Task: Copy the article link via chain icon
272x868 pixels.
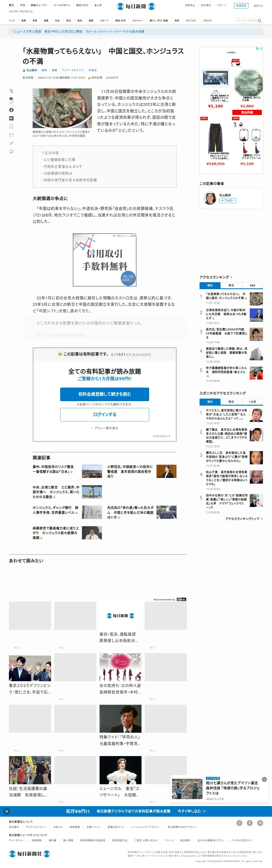Action: tap(11, 143)
